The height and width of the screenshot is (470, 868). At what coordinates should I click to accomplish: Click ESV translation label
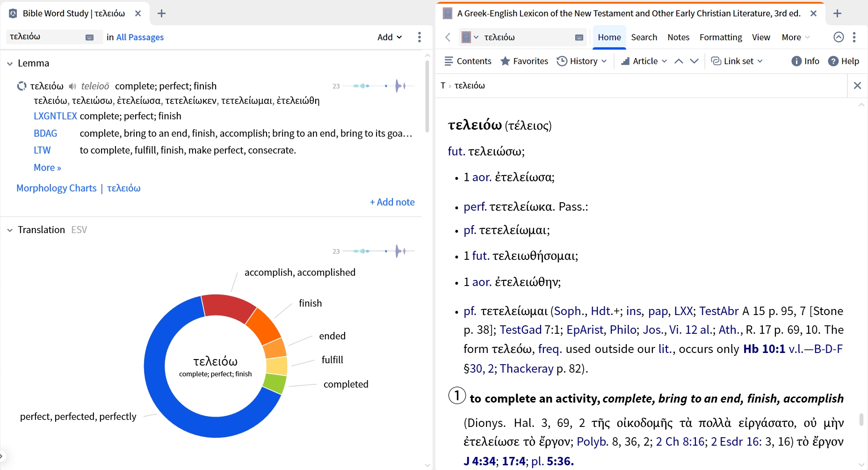point(79,230)
